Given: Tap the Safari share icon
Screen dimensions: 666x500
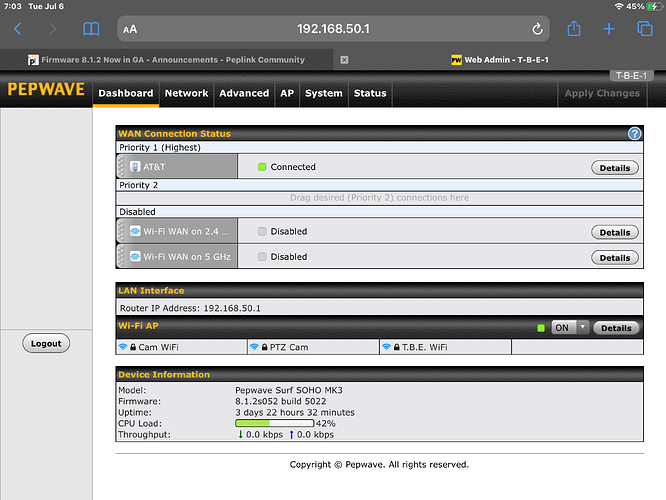Looking at the screenshot, I should click(x=573, y=29).
